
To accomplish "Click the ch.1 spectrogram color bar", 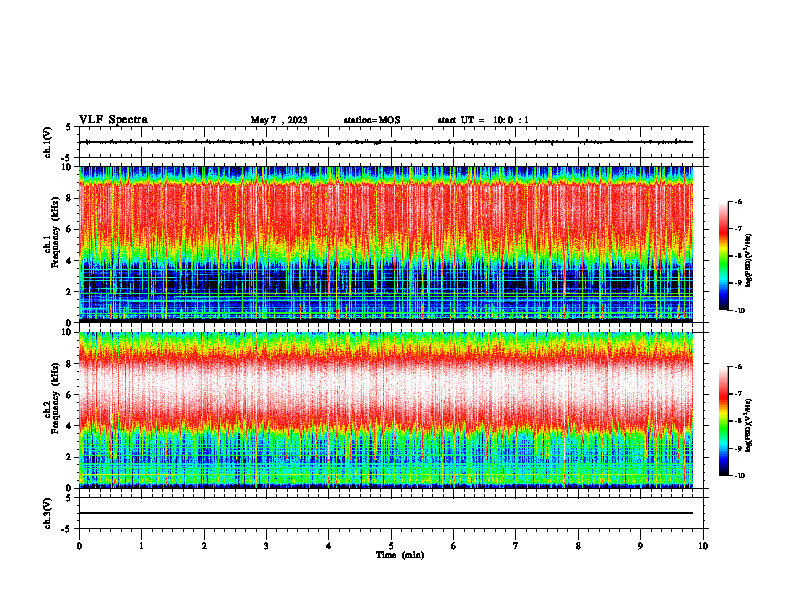I will click(724, 256).
